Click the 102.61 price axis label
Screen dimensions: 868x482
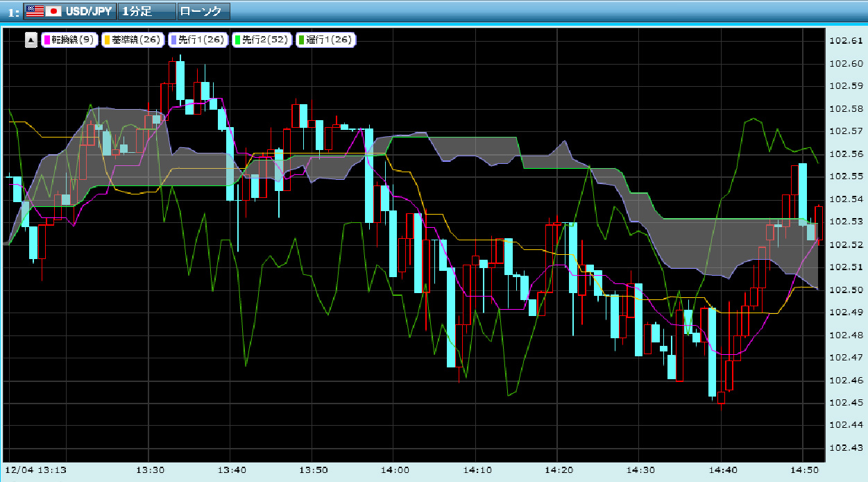[x=846, y=40]
